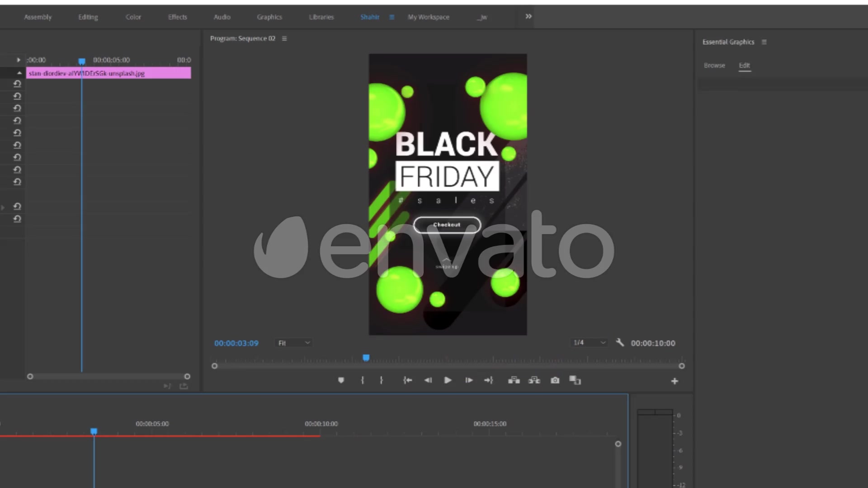868x488 pixels.
Task: Open the Graphics workspace
Action: (x=269, y=17)
